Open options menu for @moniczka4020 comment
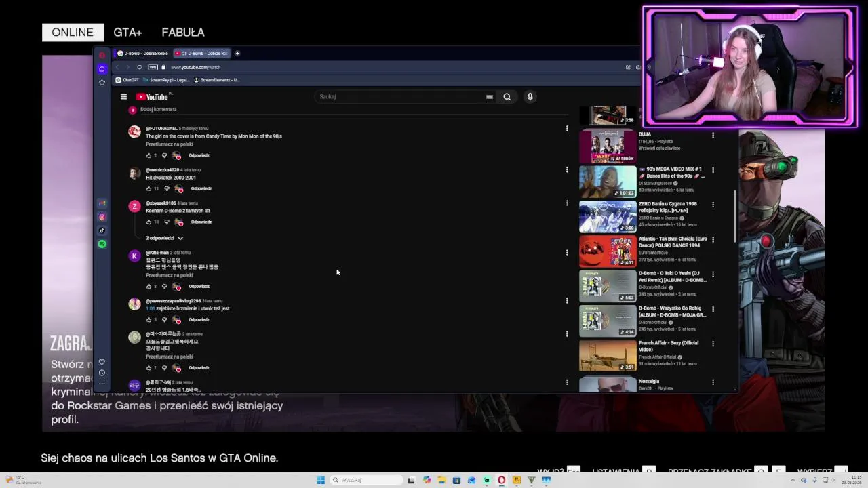The height and width of the screenshot is (488, 868). [x=567, y=169]
